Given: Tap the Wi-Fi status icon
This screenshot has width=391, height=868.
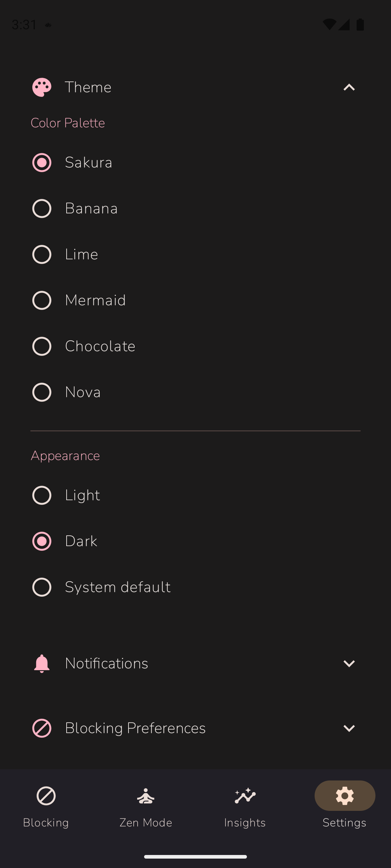Looking at the screenshot, I should click(329, 24).
